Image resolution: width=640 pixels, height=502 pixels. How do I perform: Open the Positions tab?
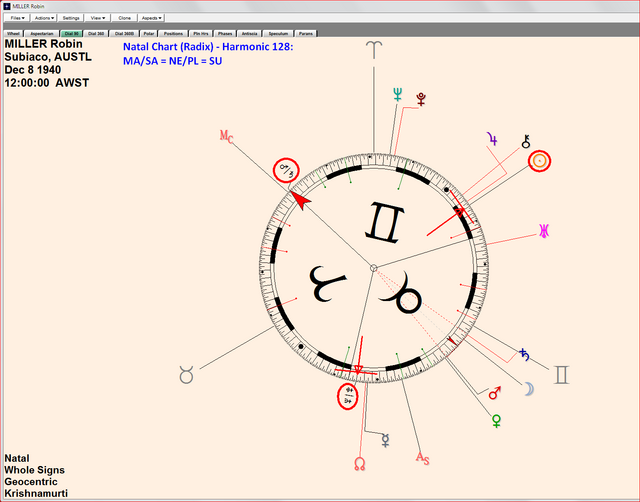(173, 33)
